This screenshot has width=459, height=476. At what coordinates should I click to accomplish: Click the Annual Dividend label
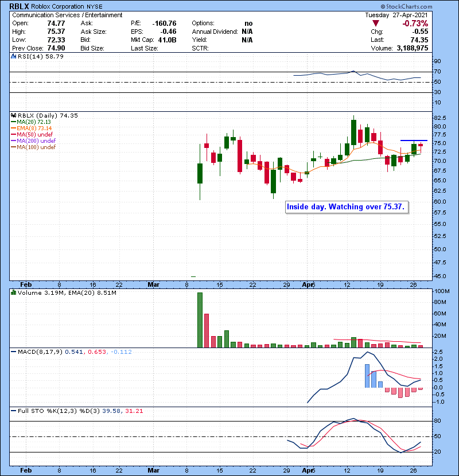click(x=215, y=32)
